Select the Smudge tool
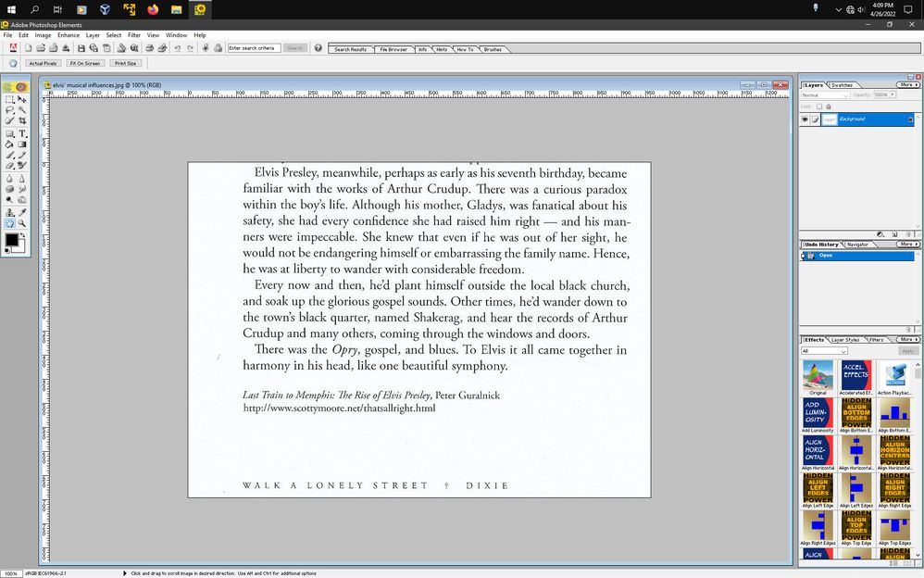This screenshot has height=578, width=924. [22, 189]
